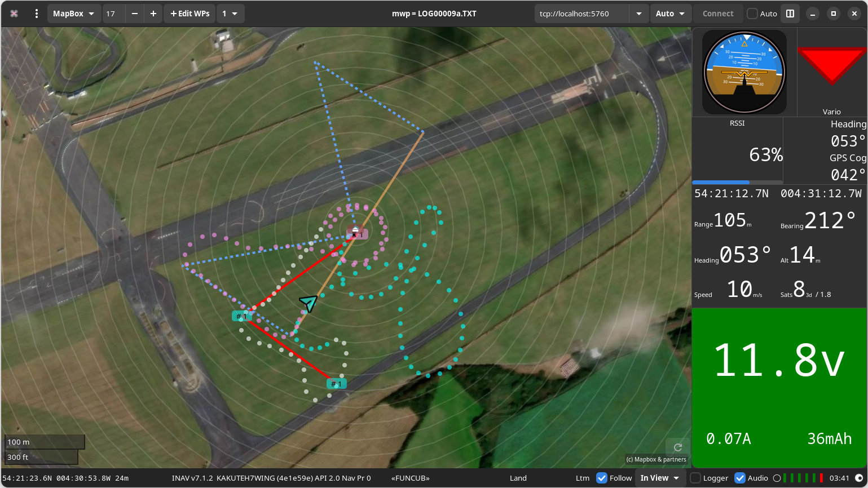Click the 300 ft map scale bar
868x488 pixels.
tap(42, 457)
